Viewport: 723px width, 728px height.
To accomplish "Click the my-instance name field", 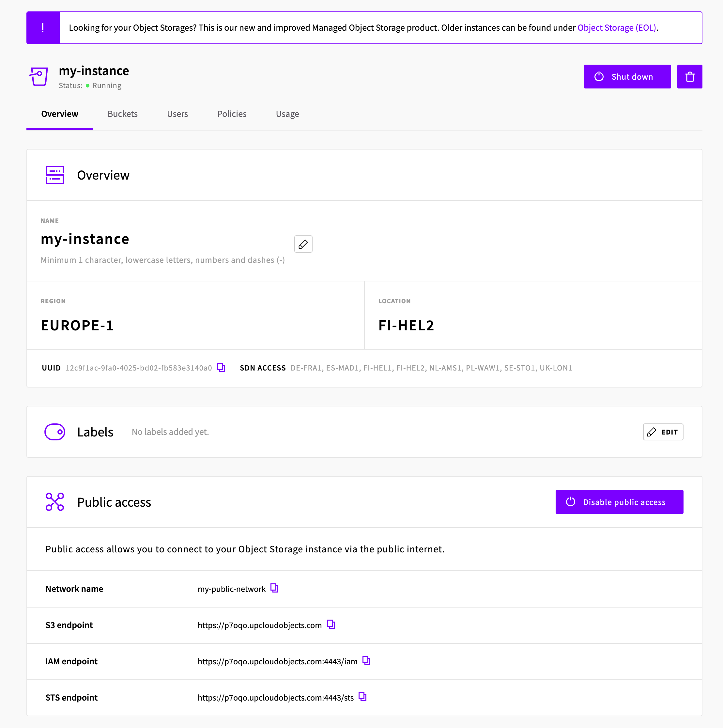I will click(85, 239).
